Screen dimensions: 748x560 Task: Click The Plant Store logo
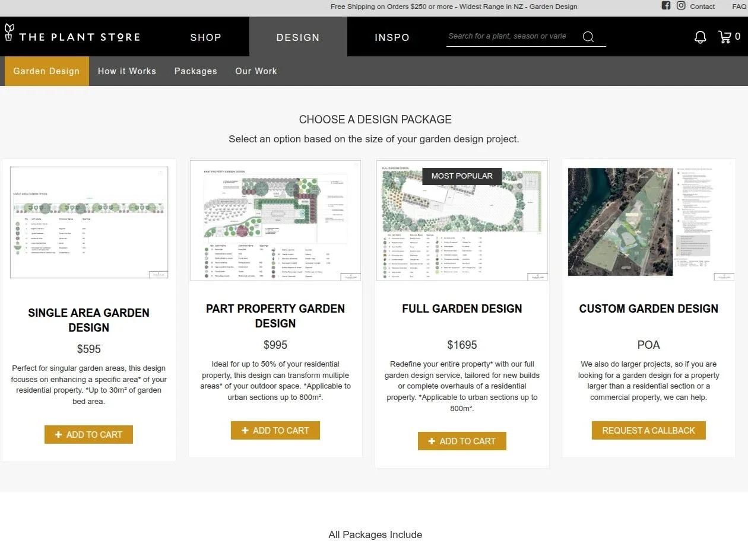72,34
